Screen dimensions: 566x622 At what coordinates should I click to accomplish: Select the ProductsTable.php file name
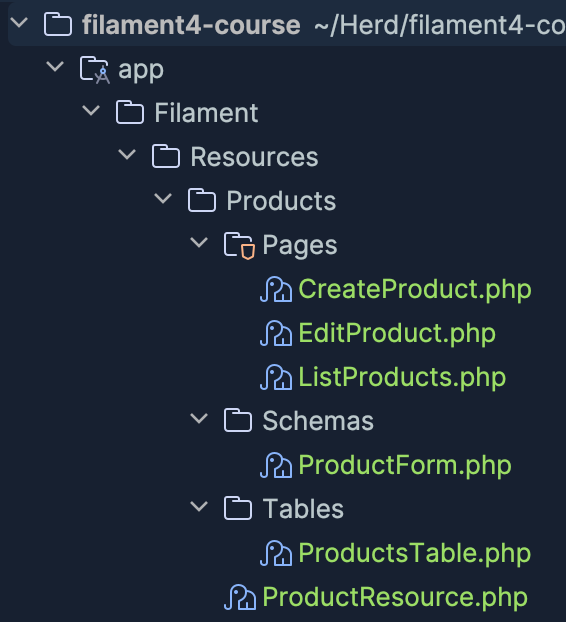coord(414,553)
